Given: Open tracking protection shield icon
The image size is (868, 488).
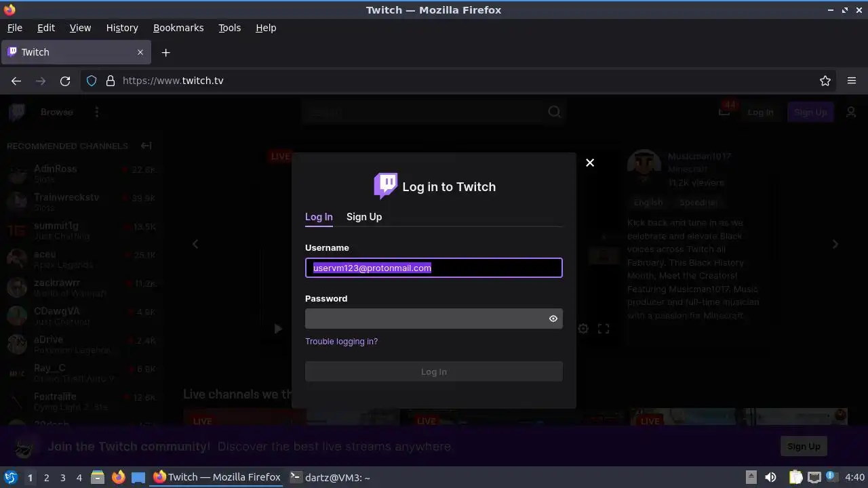Looking at the screenshot, I should (92, 81).
